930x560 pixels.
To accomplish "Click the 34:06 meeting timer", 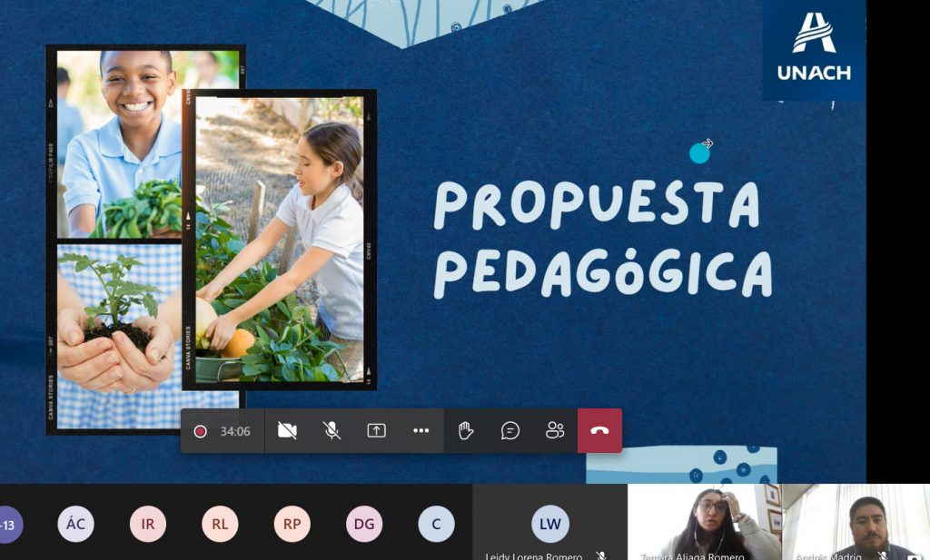I will point(235,431).
